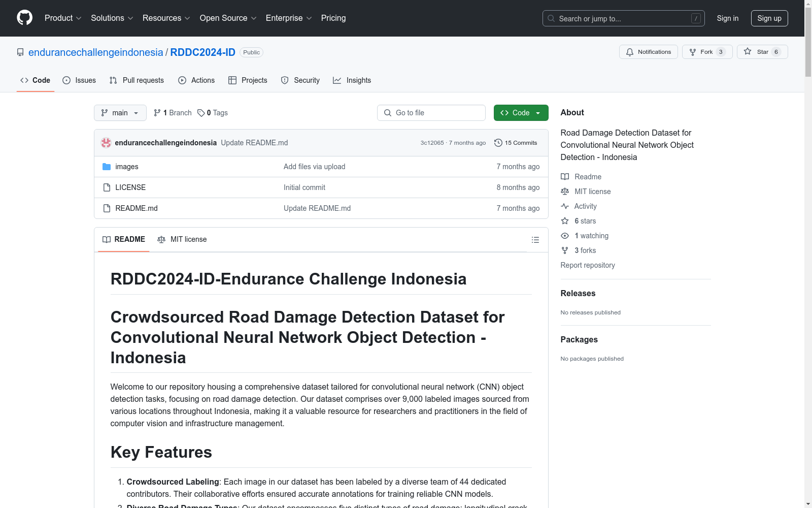Screen dimensions: 812x508
Task: Open the Security tab
Action: 300,80
